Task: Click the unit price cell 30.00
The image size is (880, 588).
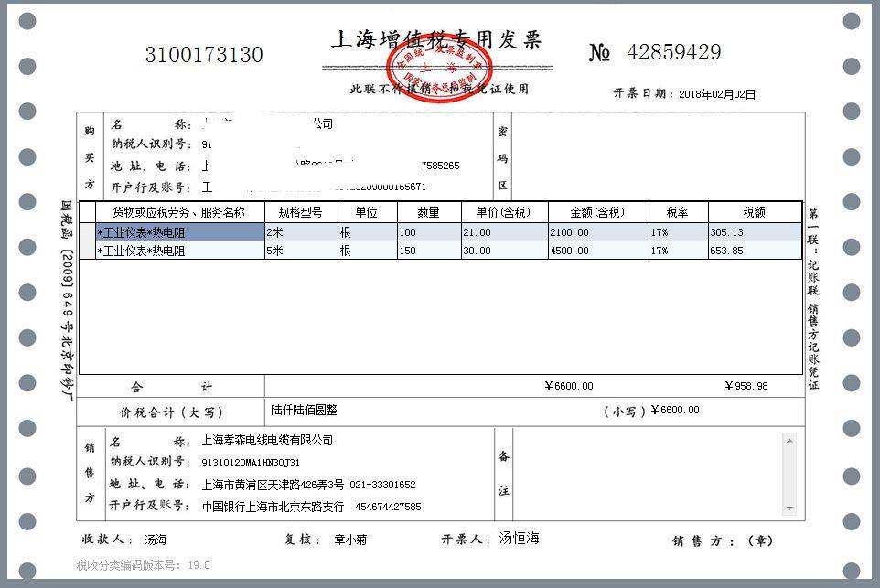Action: [x=504, y=251]
